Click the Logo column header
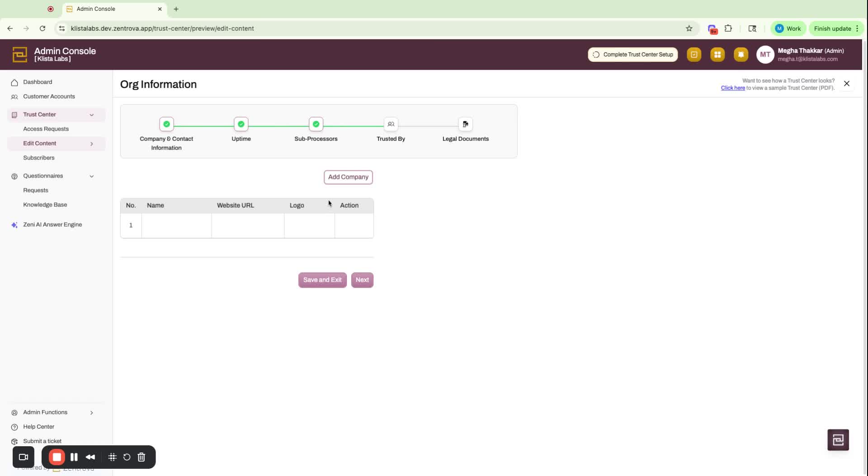 tap(297, 205)
